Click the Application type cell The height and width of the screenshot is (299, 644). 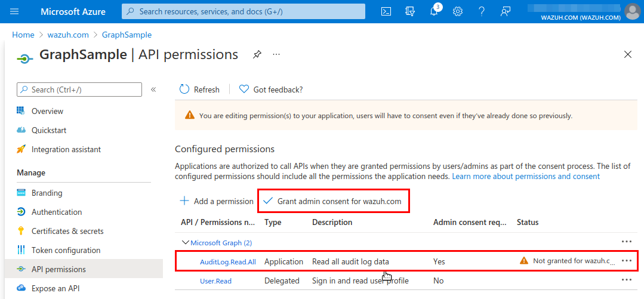click(x=284, y=261)
